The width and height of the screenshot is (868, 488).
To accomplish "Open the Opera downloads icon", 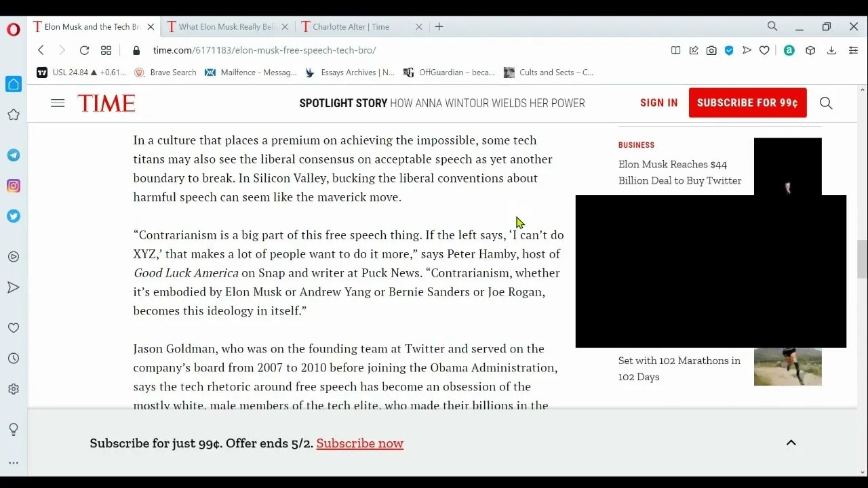I will coord(831,50).
